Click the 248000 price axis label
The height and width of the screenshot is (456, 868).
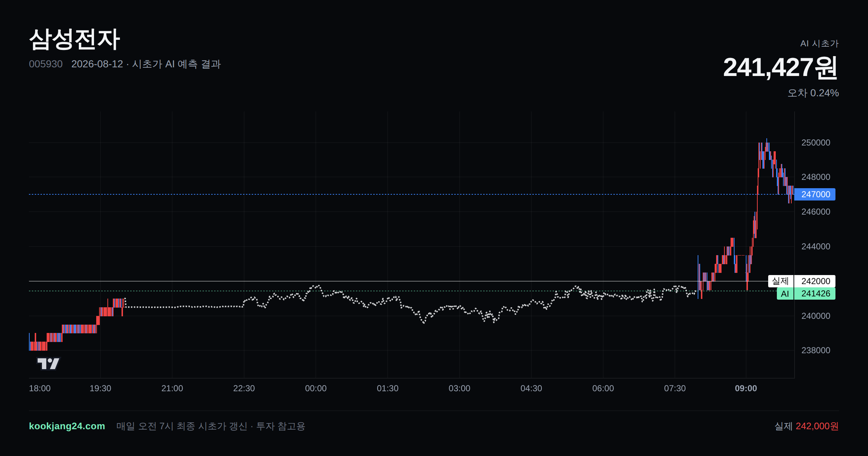(x=816, y=177)
